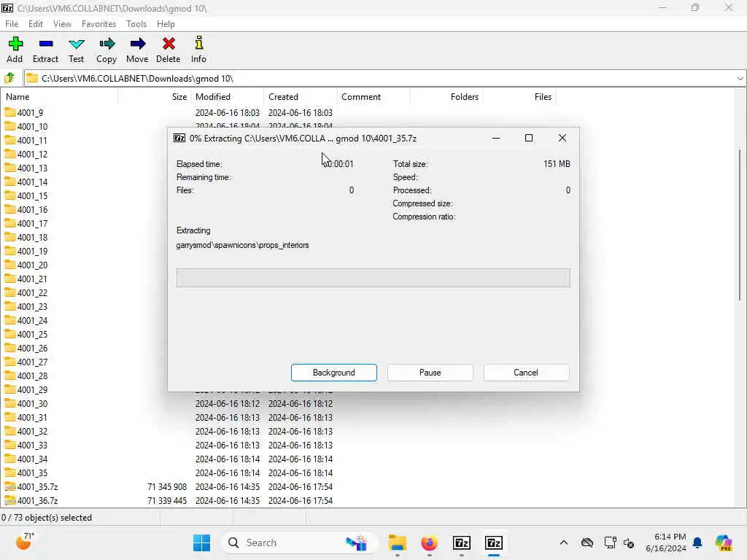Click the Delete toolbar icon

(169, 50)
